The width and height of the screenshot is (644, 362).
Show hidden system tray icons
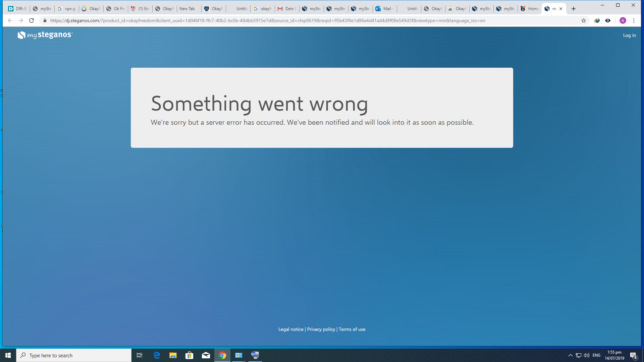click(570, 355)
